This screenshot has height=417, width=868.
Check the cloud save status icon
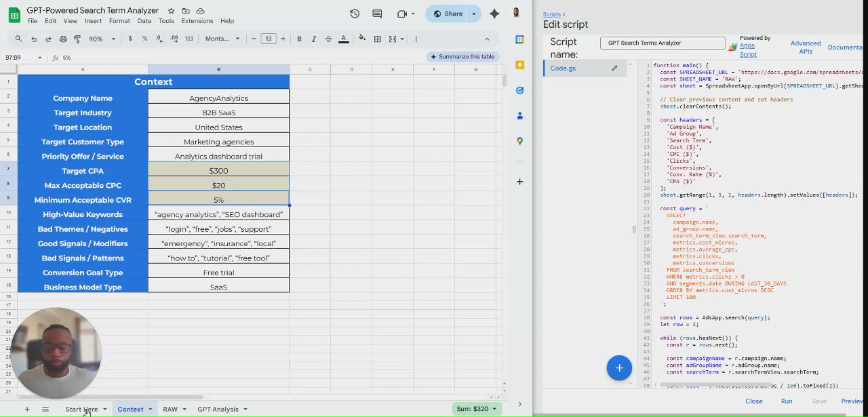pos(200,11)
